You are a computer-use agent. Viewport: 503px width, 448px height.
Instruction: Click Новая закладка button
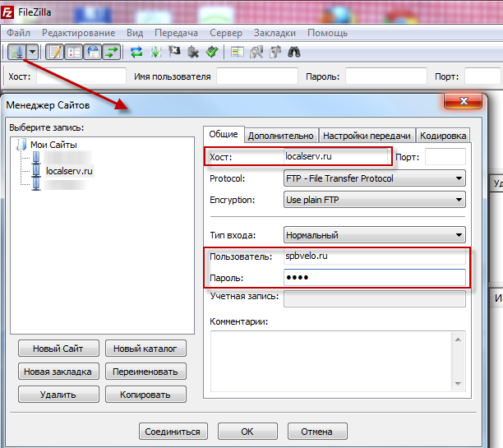58,372
